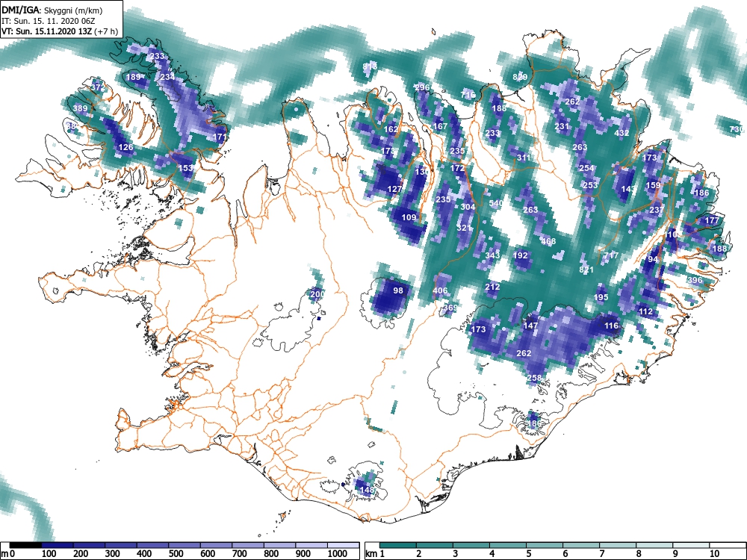Image resolution: width=747 pixels, height=560 pixels.
Task: Select the value 143 on the map
Action: pos(628,189)
